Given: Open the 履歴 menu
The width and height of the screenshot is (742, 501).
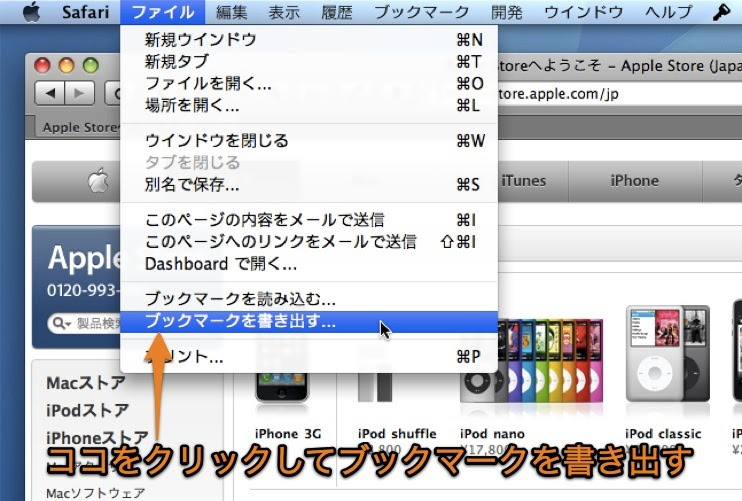Looking at the screenshot, I should point(336,12).
